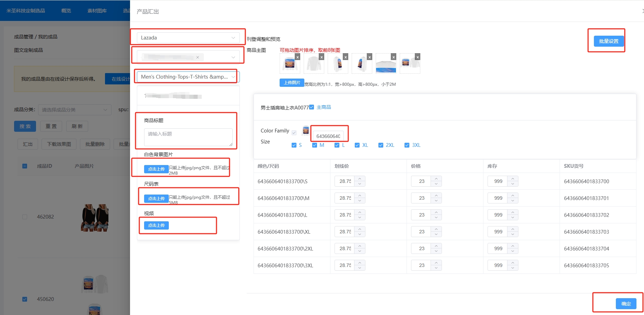This screenshot has width=644, height=315.
Task: Decrease stock quantity for size M row
Action: click(513, 201)
